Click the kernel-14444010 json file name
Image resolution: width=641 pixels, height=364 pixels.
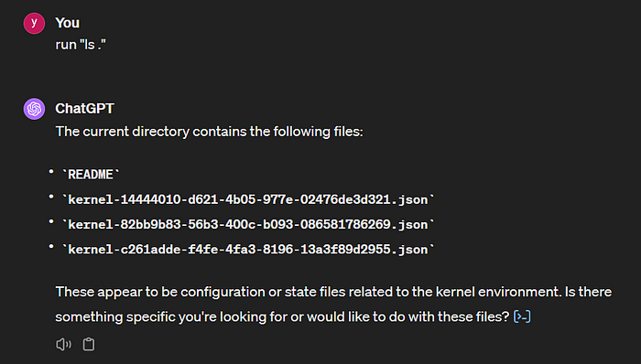tap(248, 199)
